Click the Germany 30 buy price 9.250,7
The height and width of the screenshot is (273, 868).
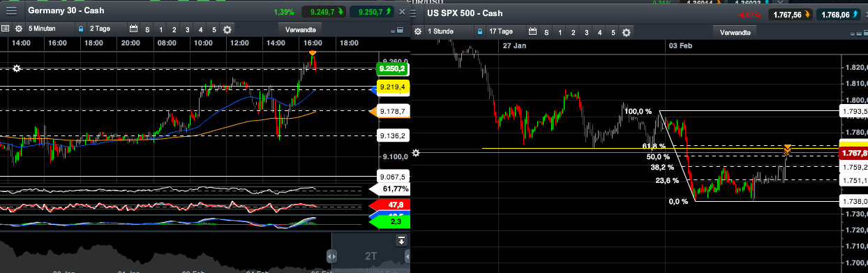click(x=371, y=12)
